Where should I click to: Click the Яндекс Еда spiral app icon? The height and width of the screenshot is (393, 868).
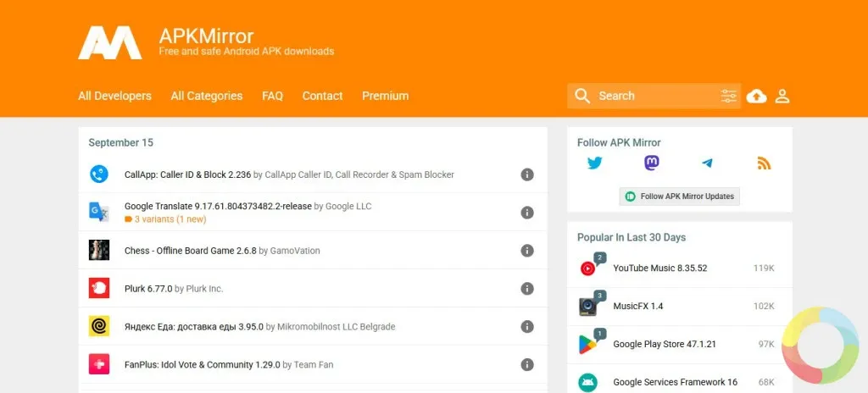pyautogui.click(x=99, y=327)
